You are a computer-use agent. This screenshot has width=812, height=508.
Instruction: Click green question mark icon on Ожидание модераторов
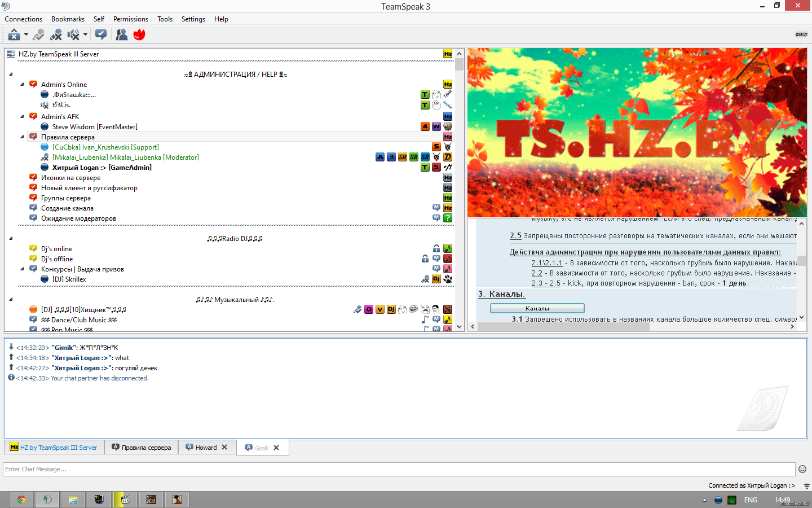coord(448,218)
